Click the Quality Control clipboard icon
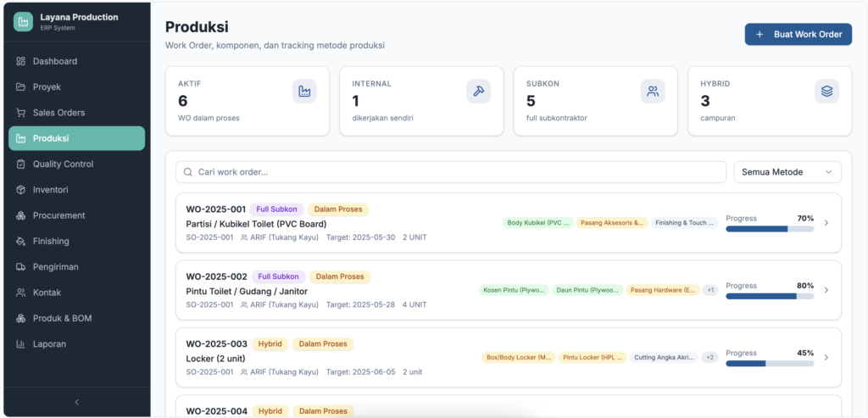 21,164
